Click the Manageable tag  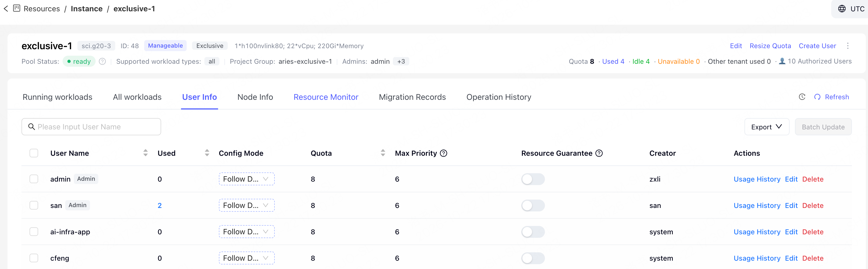coord(165,45)
